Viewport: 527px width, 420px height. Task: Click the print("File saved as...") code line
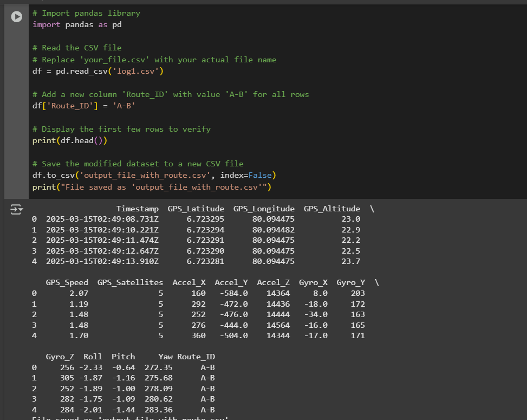click(x=152, y=187)
